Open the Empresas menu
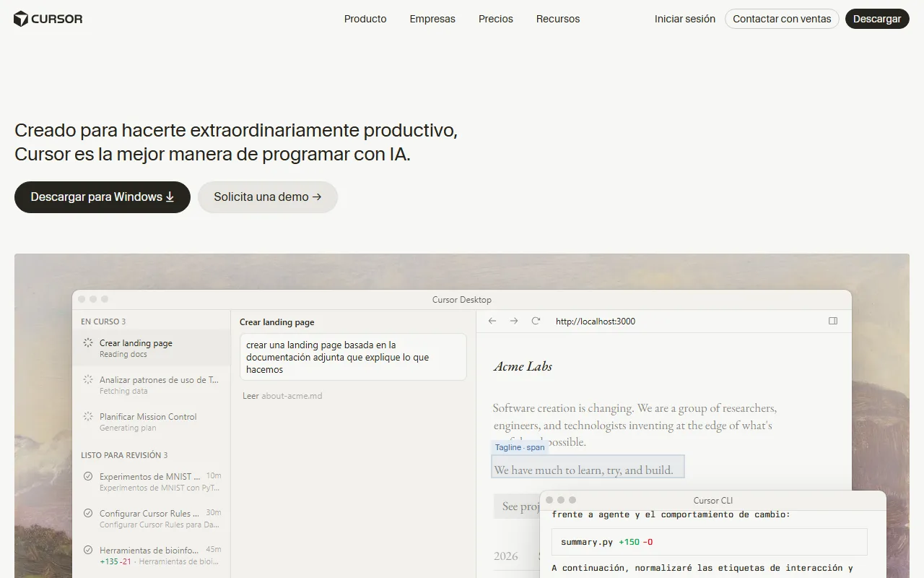This screenshot has height=578, width=924. point(432,19)
